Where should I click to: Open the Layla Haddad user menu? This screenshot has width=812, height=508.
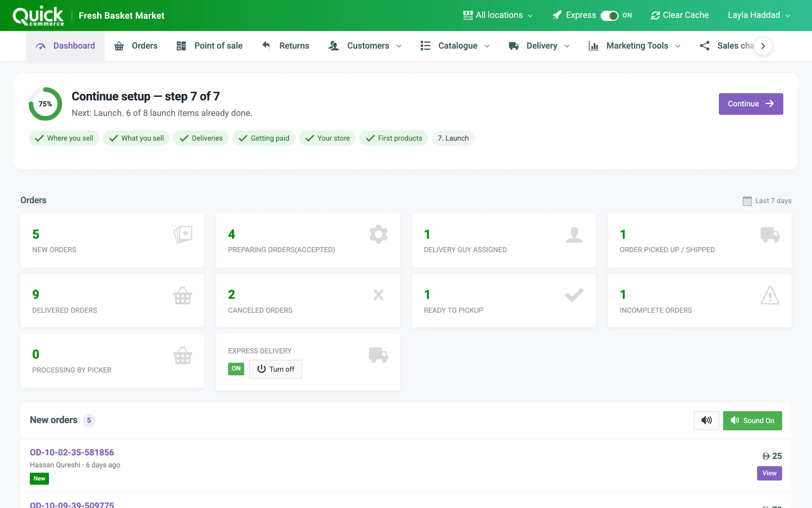click(759, 15)
